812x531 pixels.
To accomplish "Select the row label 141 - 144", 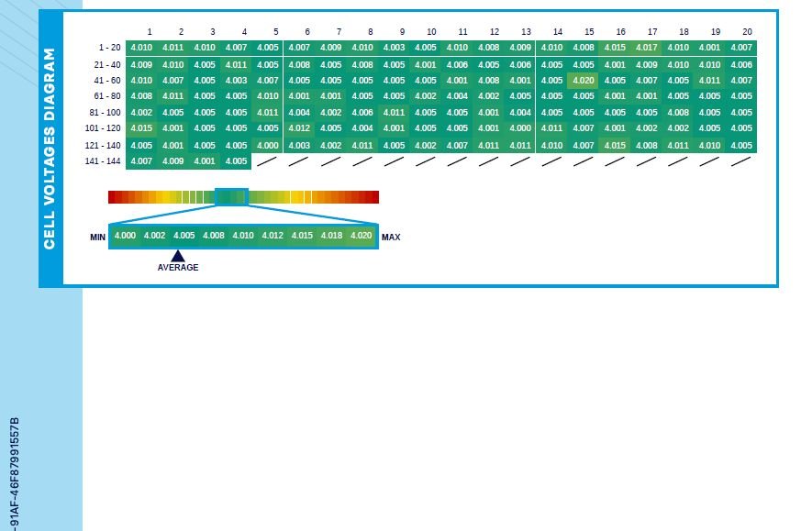I will click(102, 161).
